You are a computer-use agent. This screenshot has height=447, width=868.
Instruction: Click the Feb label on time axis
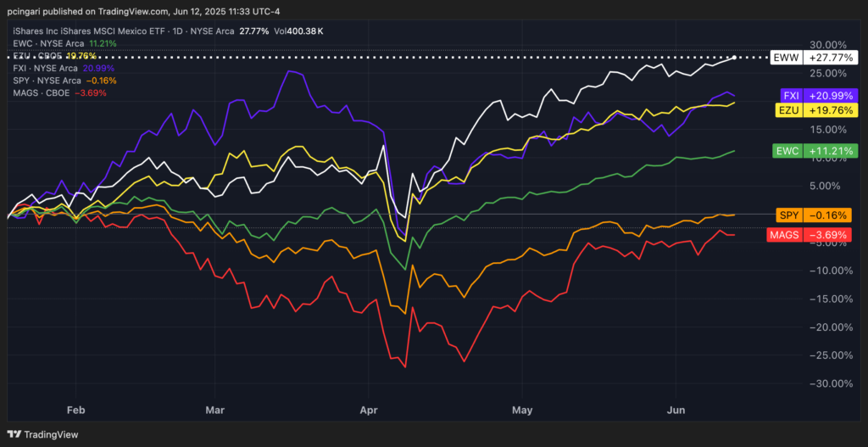(75, 411)
